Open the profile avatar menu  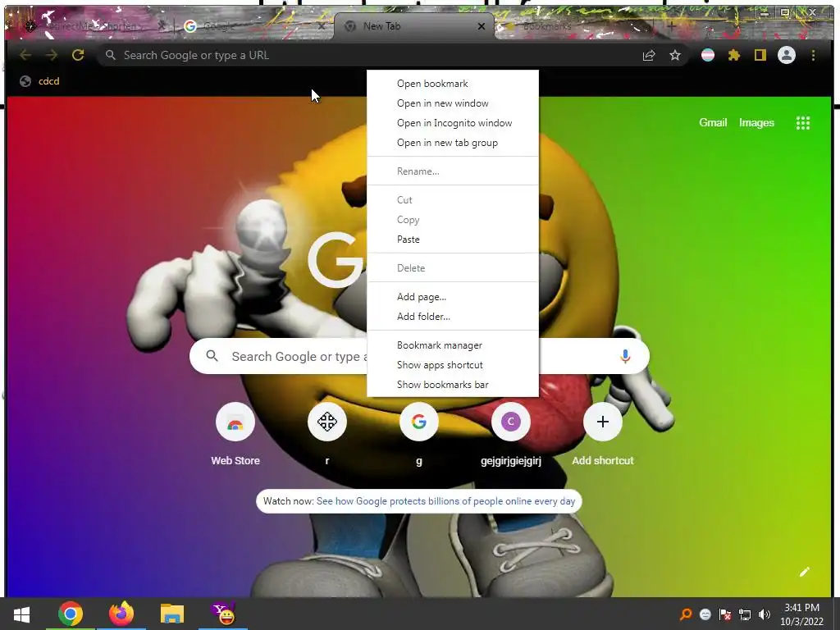click(x=787, y=55)
